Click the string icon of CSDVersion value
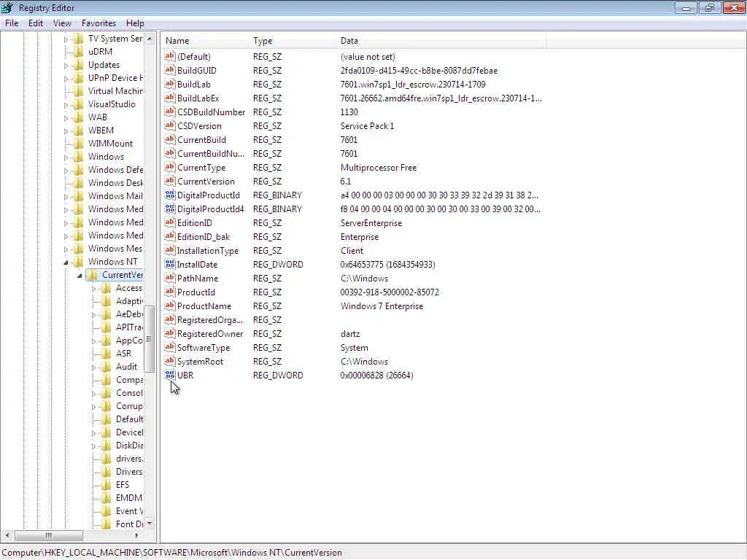747x560 pixels. [x=170, y=125]
